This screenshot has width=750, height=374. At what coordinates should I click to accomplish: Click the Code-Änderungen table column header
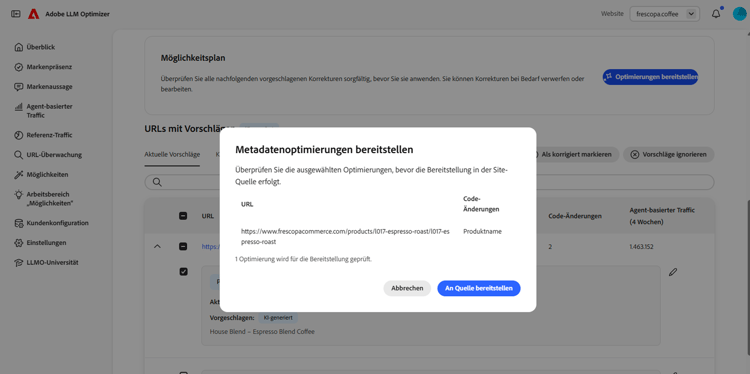[x=575, y=216]
